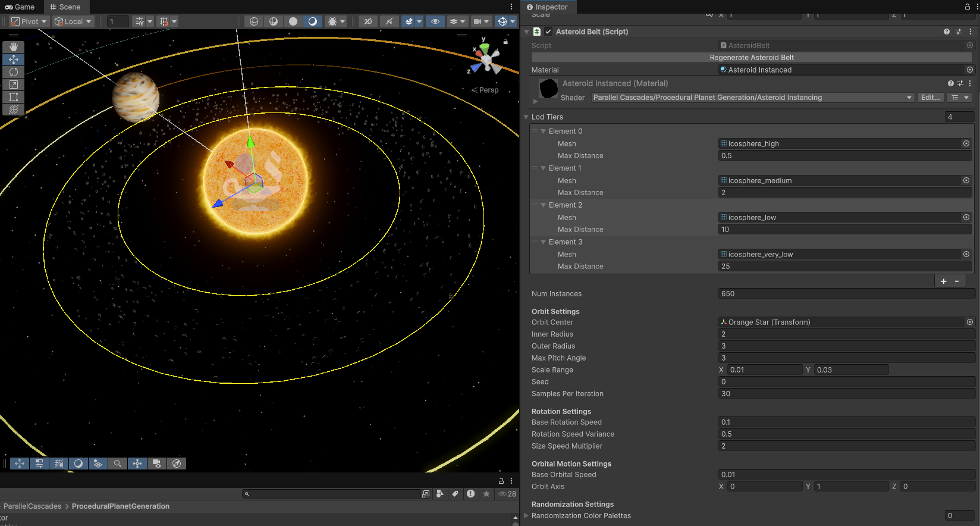
Task: Open the Local handle rotation dropdown
Action: pos(73,21)
